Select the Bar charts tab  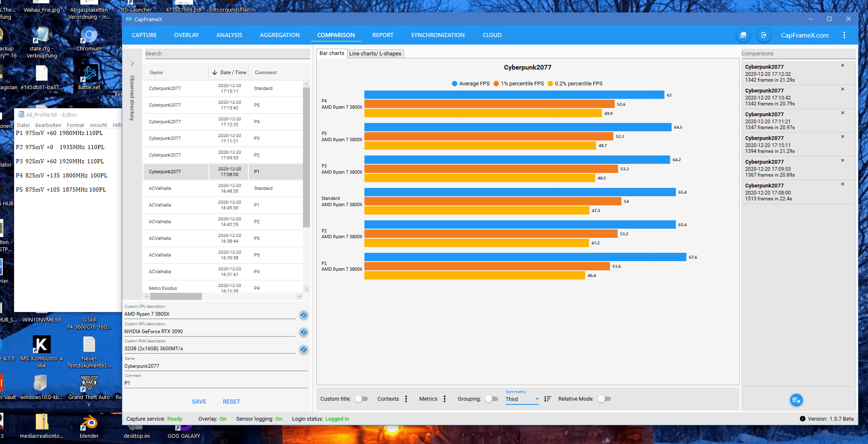332,53
